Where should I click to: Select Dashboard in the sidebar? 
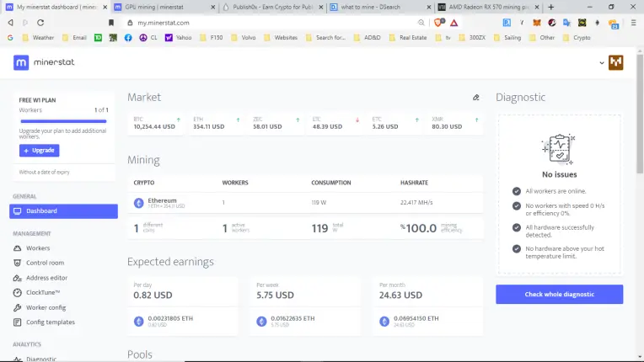(x=64, y=211)
